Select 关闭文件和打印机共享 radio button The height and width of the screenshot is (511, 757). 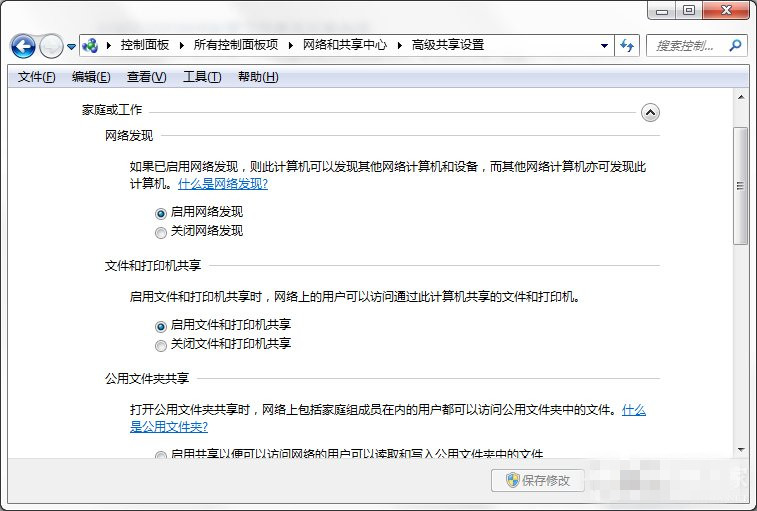161,346
